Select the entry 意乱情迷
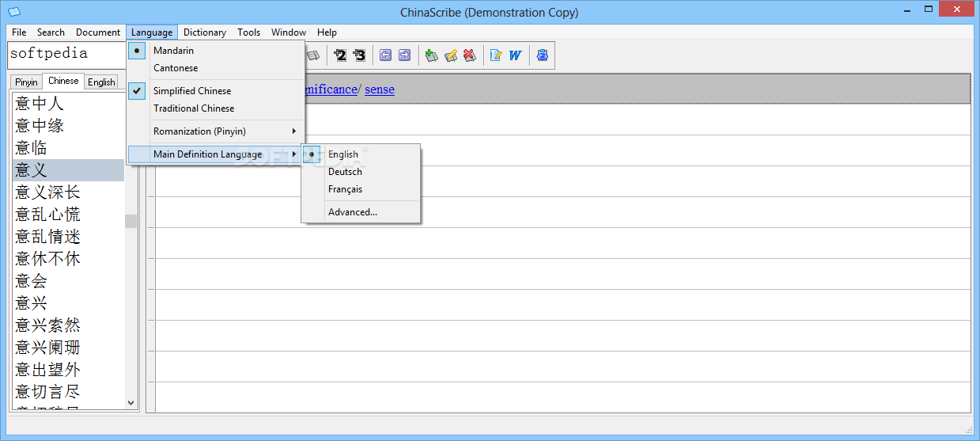Image resolution: width=980 pixels, height=441 pixels. (67, 237)
